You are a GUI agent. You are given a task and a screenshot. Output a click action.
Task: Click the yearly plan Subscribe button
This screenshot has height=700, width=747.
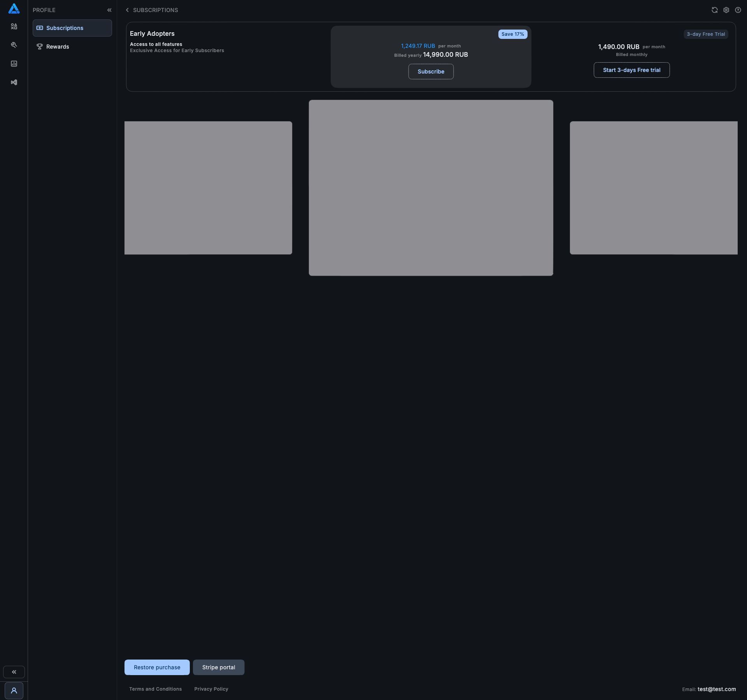[x=431, y=72]
